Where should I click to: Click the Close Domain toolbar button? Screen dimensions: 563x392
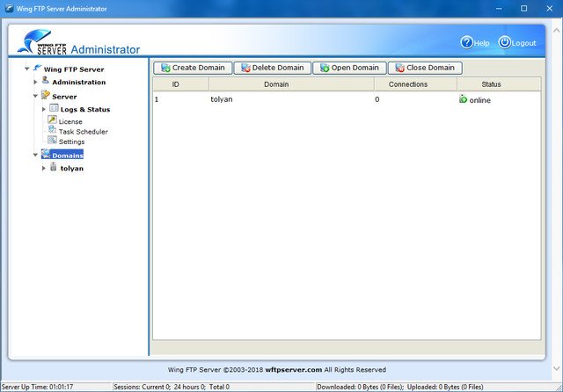tap(425, 68)
